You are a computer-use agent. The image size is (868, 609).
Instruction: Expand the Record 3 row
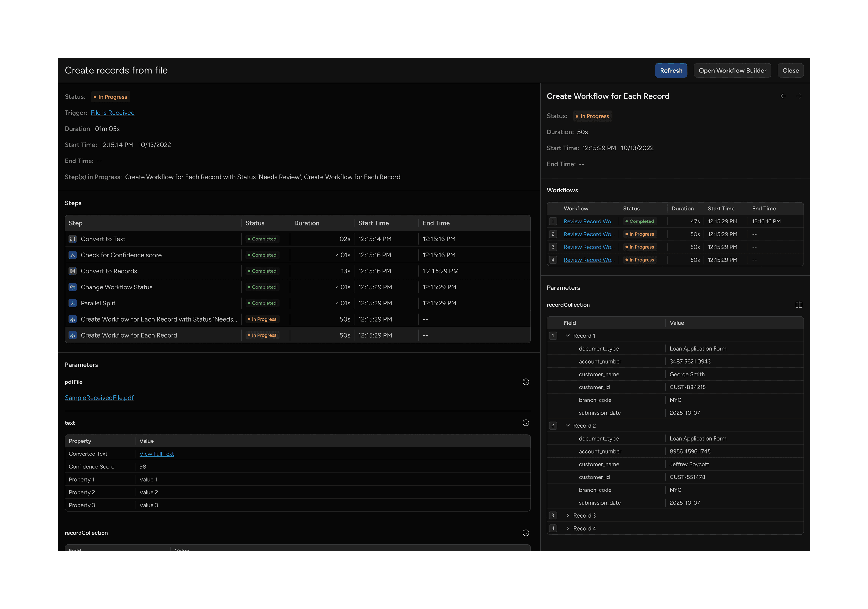coord(567,516)
